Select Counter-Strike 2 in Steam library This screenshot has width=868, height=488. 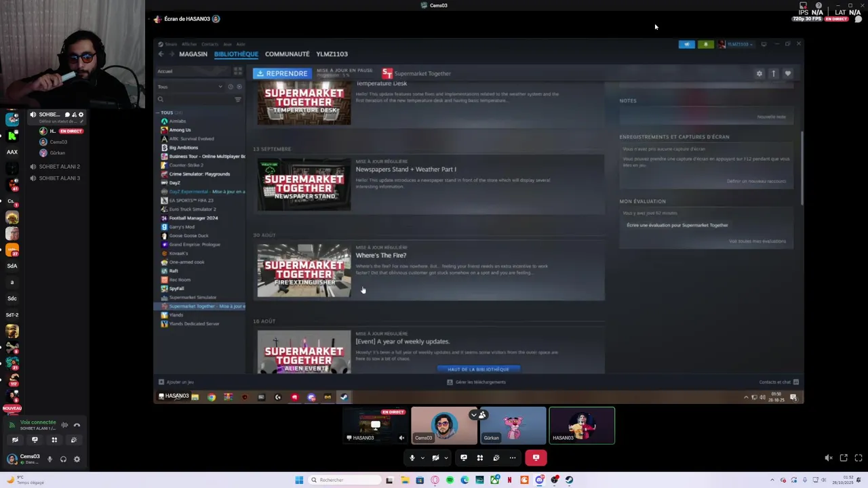tap(186, 165)
